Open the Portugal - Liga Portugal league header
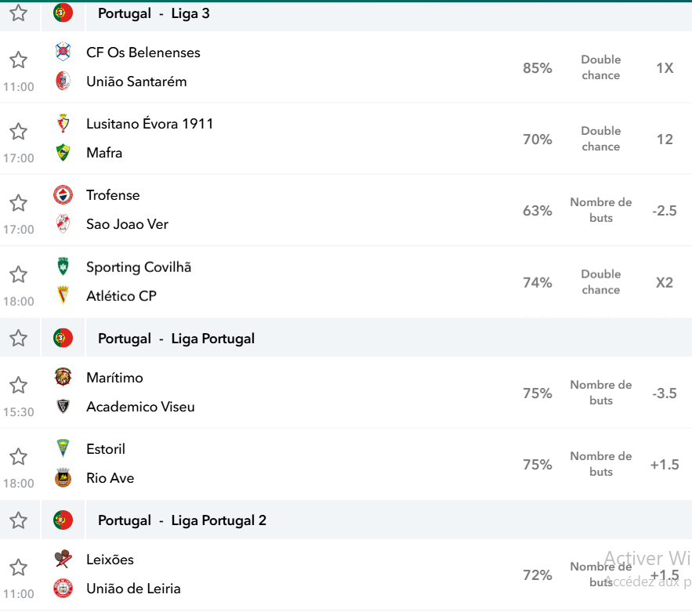This screenshot has height=616, width=692. coord(176,339)
